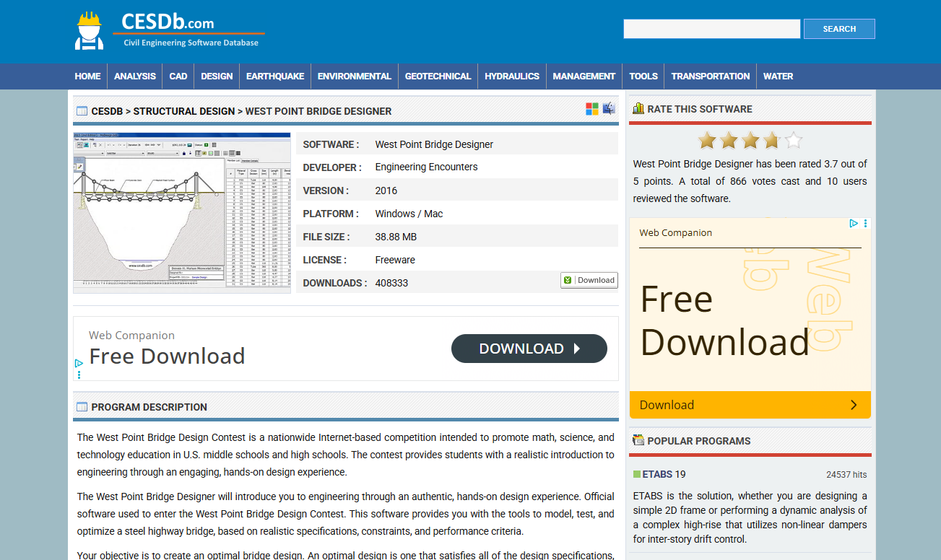Image resolution: width=941 pixels, height=560 pixels.
Task: Click the AdChoices triangle in sidebar ad
Action: tap(854, 224)
